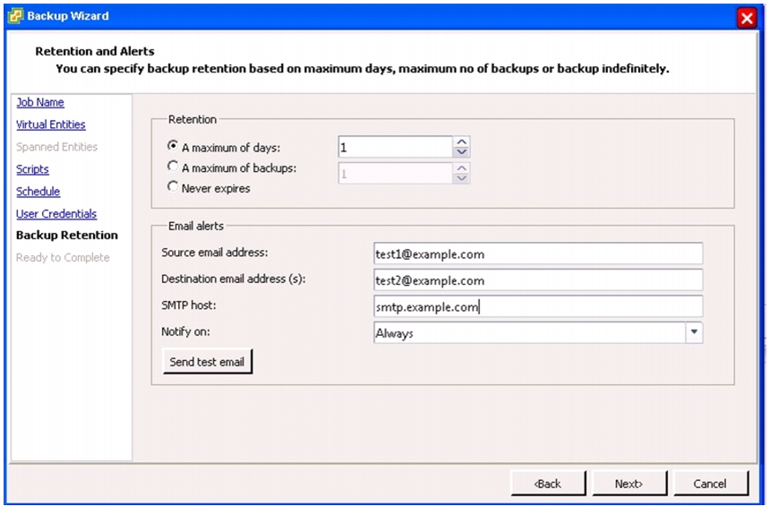Jump to the Scripts step

(32, 169)
